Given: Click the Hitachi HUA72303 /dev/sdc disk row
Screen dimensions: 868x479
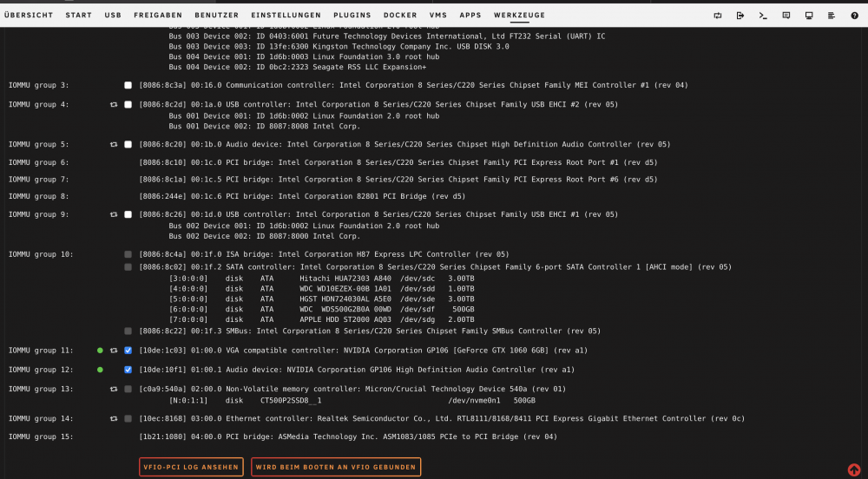Looking at the screenshot, I should point(322,279).
